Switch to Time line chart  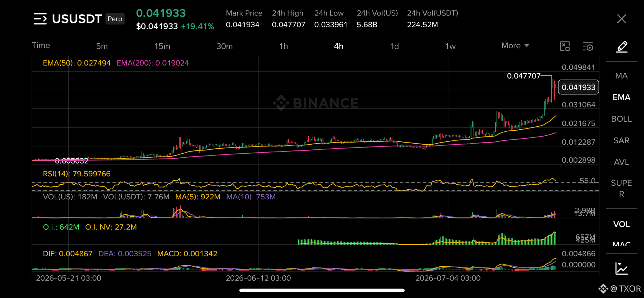tap(41, 45)
